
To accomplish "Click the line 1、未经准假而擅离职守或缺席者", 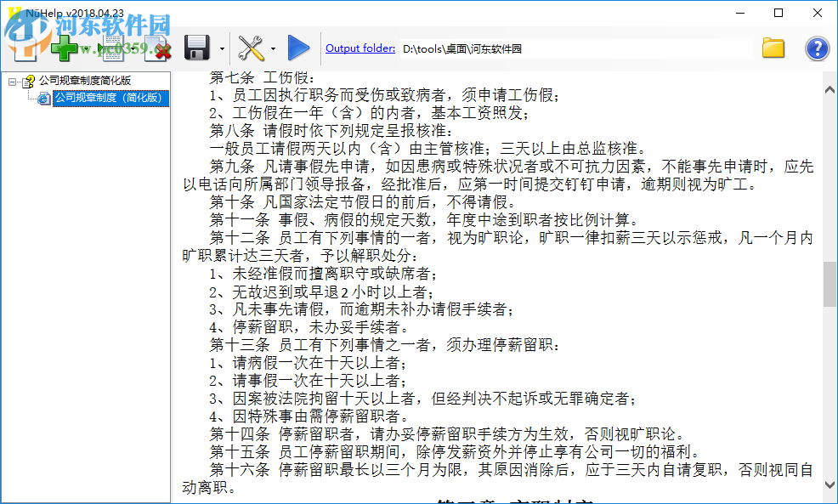I will pos(323,274).
